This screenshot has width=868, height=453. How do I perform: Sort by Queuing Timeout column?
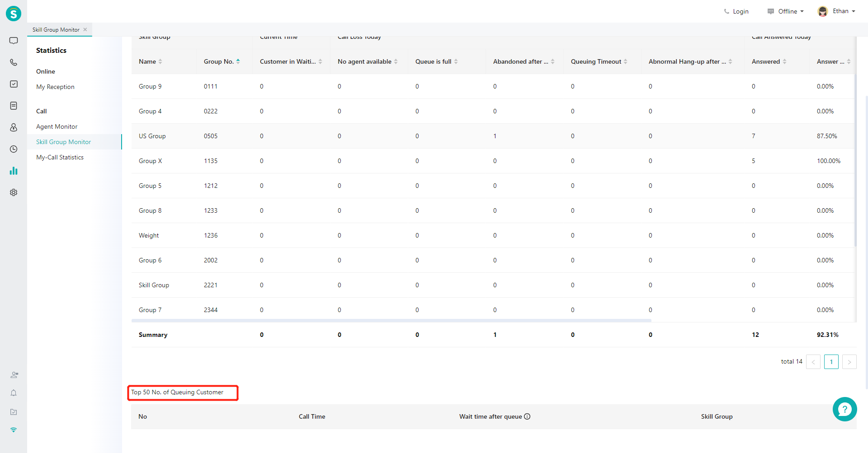pyautogui.click(x=625, y=61)
